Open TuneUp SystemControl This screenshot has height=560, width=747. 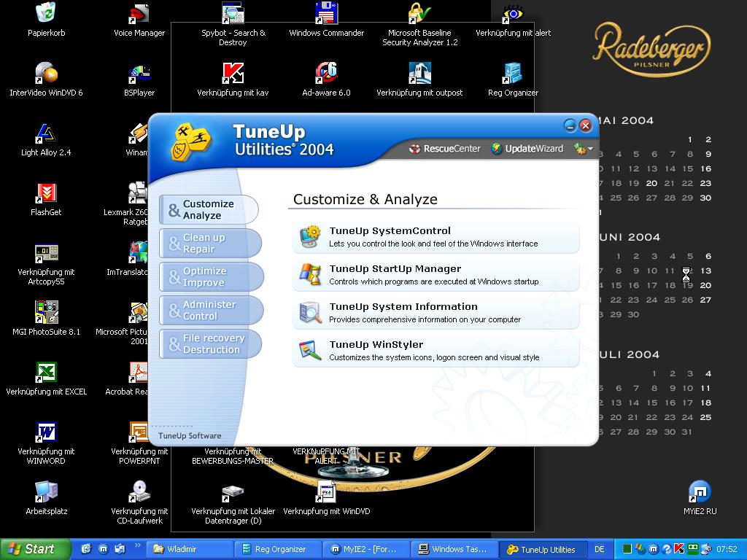tap(436, 237)
